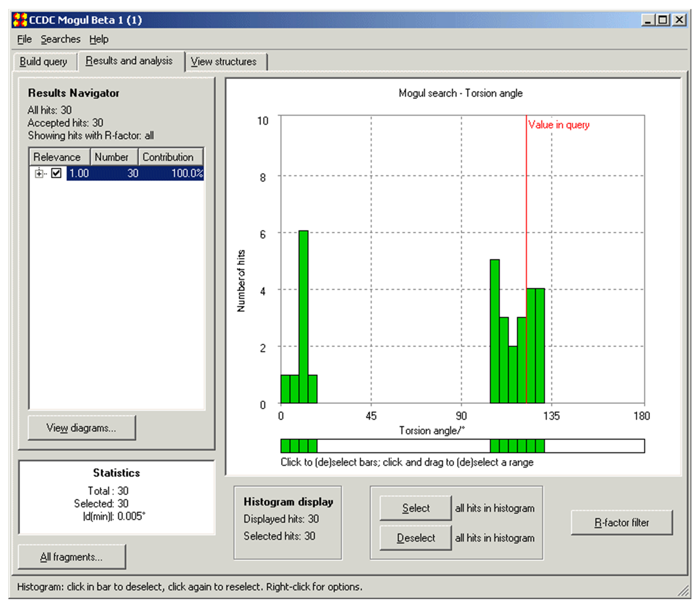
Task: Click the All fragments button
Action: 72,557
